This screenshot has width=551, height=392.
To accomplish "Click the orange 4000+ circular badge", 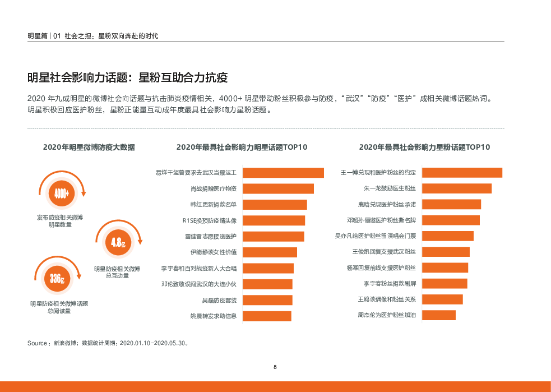I will click(61, 193).
